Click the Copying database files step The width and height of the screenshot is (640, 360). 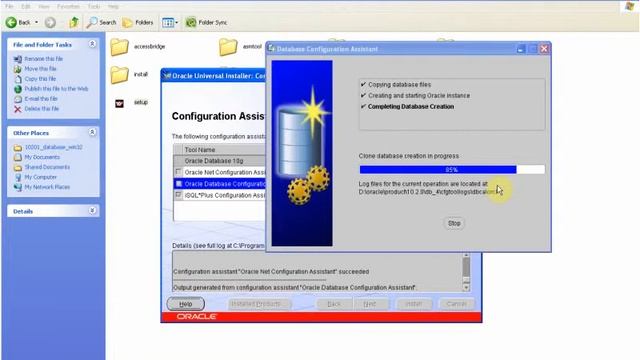tap(400, 84)
